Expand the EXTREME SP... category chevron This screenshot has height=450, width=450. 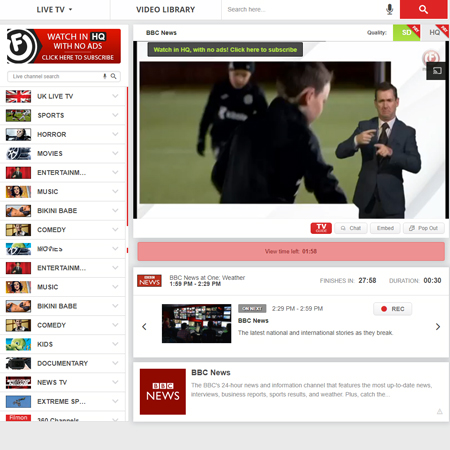[115, 401]
